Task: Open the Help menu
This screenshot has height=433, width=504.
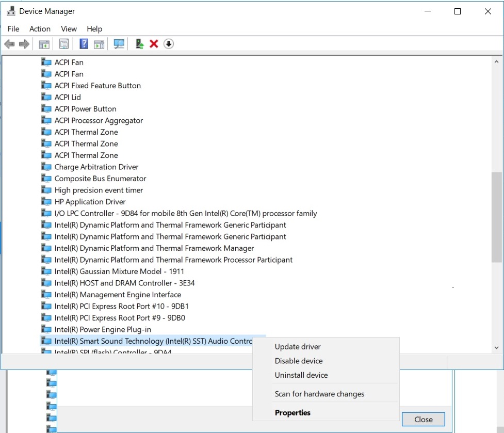Action: pos(94,29)
